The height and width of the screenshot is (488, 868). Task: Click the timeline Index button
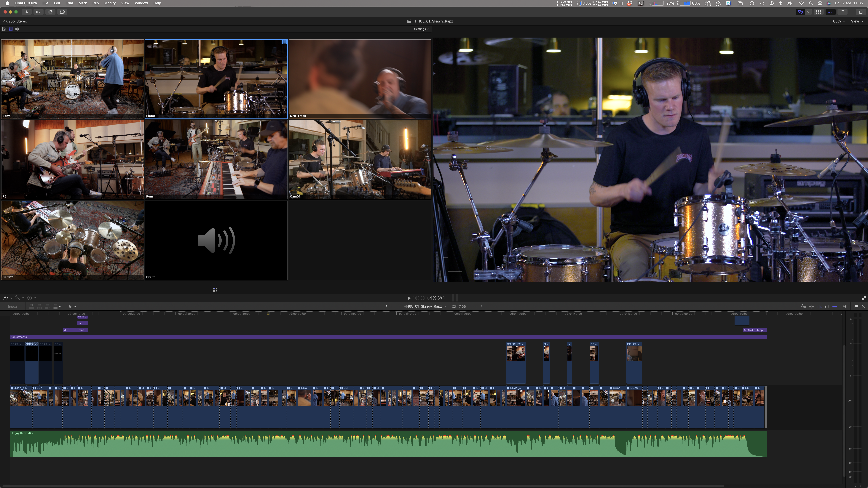click(12, 306)
